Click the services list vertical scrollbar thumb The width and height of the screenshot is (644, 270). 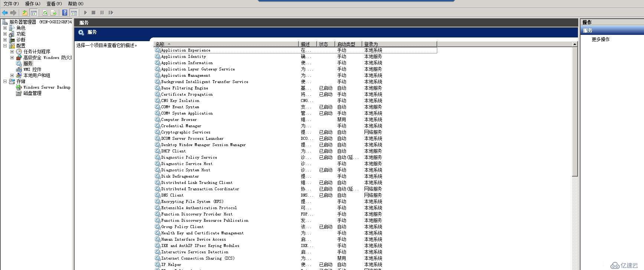pos(575,112)
